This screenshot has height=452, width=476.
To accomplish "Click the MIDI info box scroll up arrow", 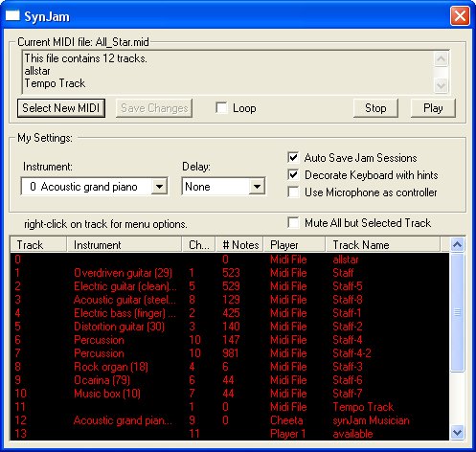I will [x=441, y=58].
